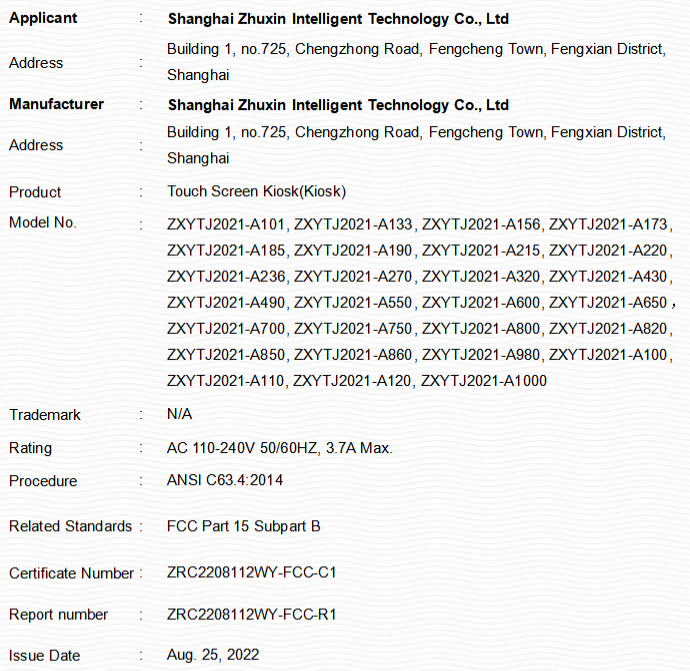Select model ZXYTJ2021-A850
690x671 pixels.
coord(226,355)
